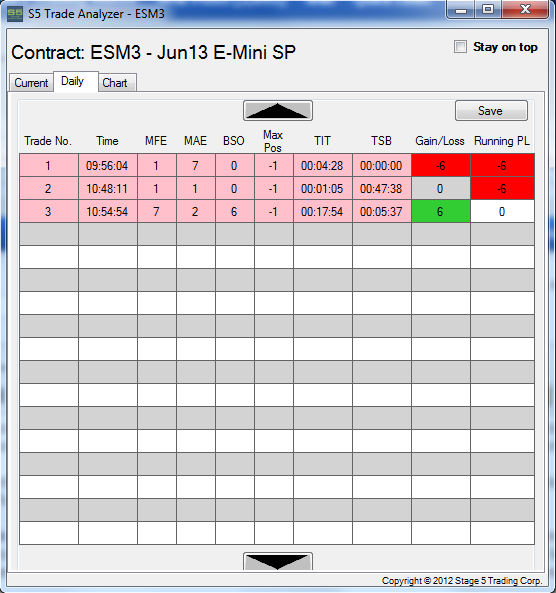This screenshot has width=556, height=593.
Task: Open the Chart tab
Action: point(117,82)
